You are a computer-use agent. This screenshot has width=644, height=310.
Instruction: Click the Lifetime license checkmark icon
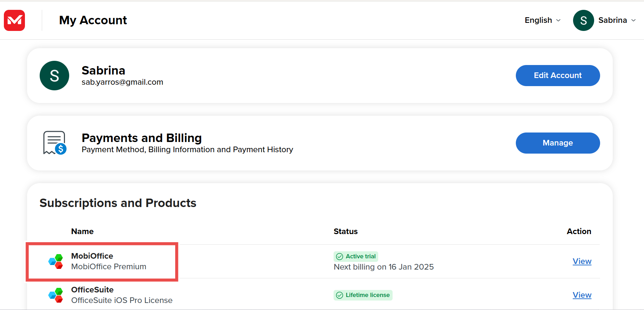coord(340,295)
